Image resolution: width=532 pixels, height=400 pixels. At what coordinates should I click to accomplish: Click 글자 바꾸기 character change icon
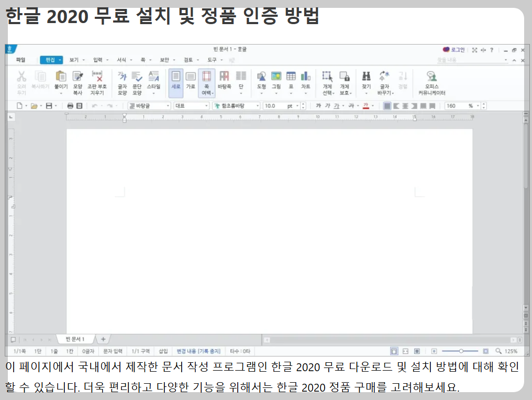[x=384, y=77]
